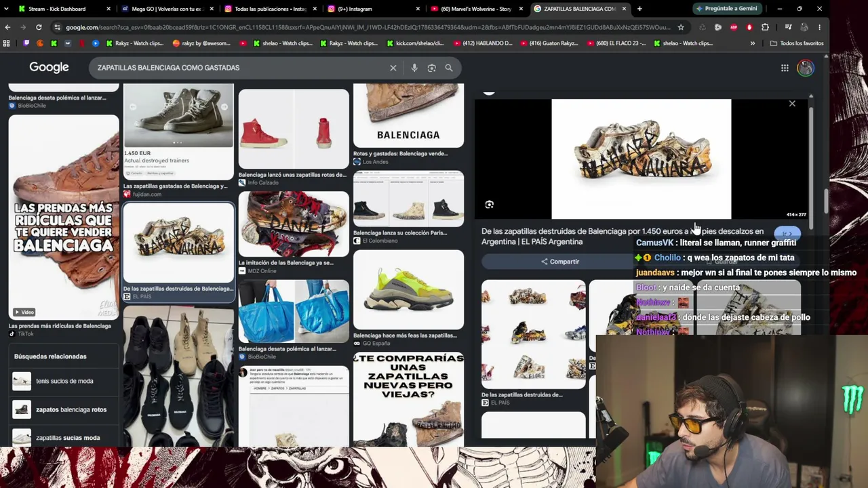The height and width of the screenshot is (488, 868).
Task: Search inside the preview image with Lens
Action: pyautogui.click(x=490, y=205)
